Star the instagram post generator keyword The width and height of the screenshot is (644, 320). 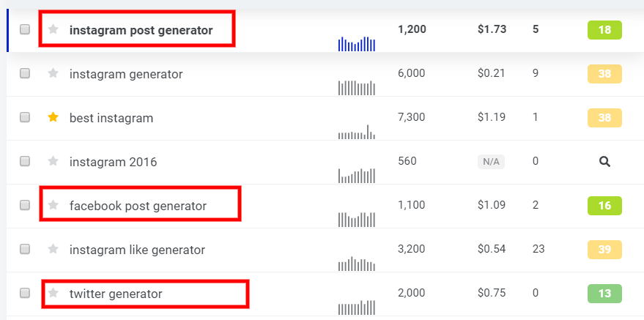tap(53, 30)
